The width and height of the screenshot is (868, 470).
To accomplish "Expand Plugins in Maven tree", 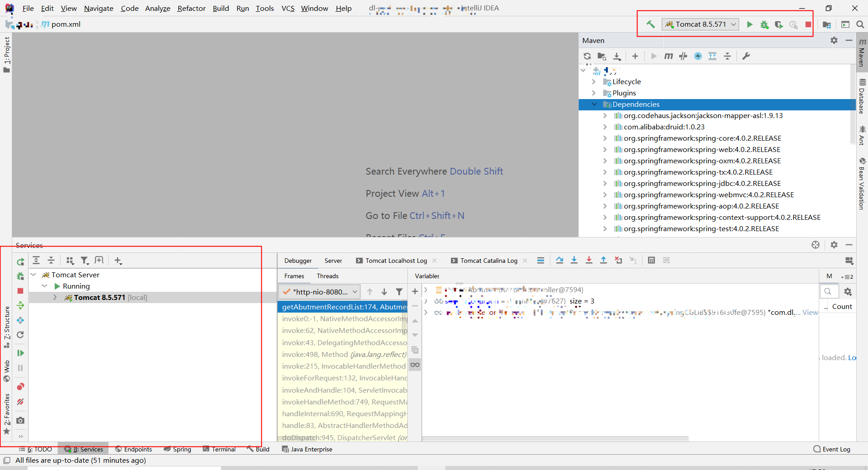I will 594,93.
